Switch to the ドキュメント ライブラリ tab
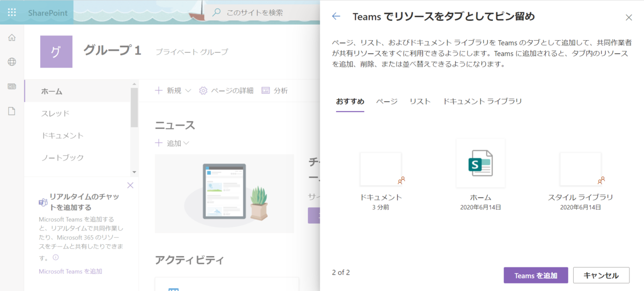 [x=482, y=101]
